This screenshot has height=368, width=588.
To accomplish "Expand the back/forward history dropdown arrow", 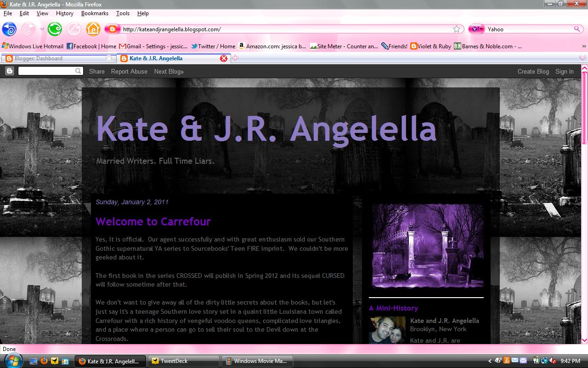I will point(42,29).
